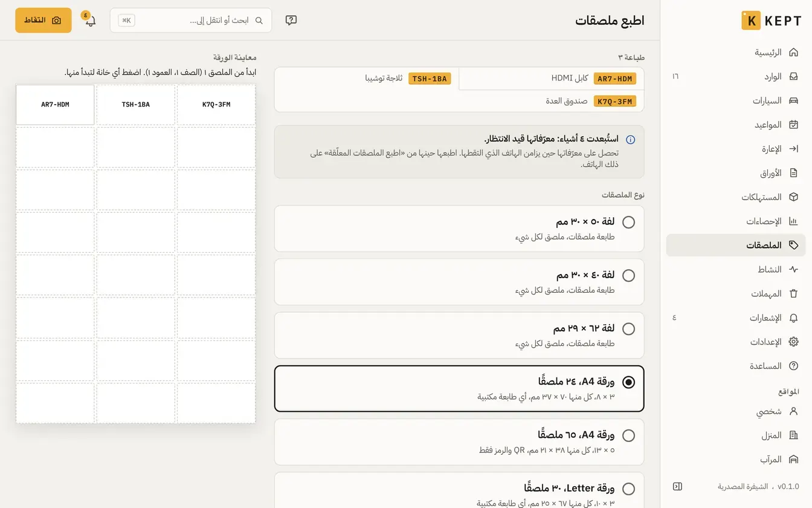This screenshot has width=812, height=508.
Task: Click the notification bell in top bar
Action: coord(90,21)
